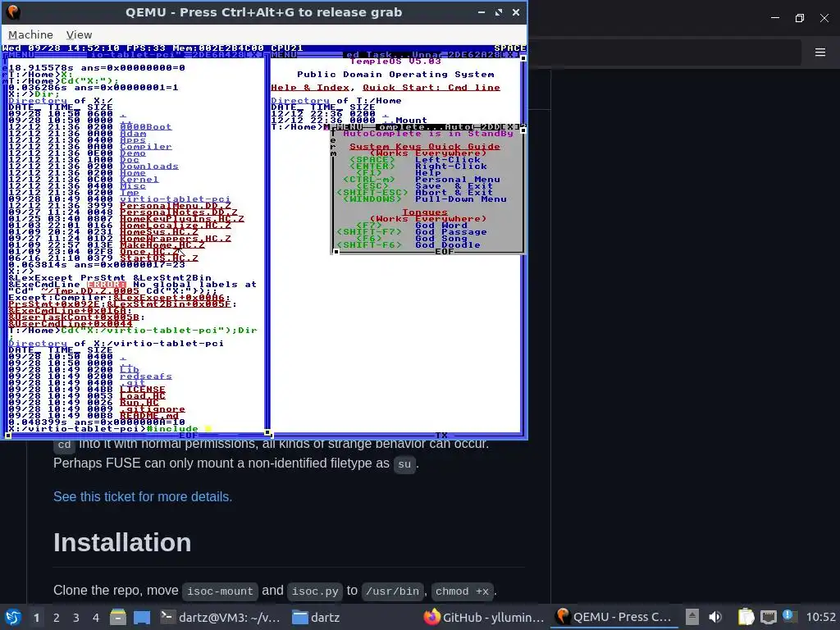Click the network tray icon
The image size is (840, 630).
coord(768,617)
